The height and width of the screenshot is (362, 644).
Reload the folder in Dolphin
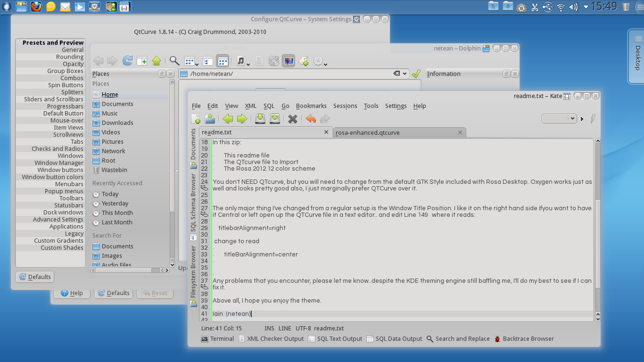(127, 61)
